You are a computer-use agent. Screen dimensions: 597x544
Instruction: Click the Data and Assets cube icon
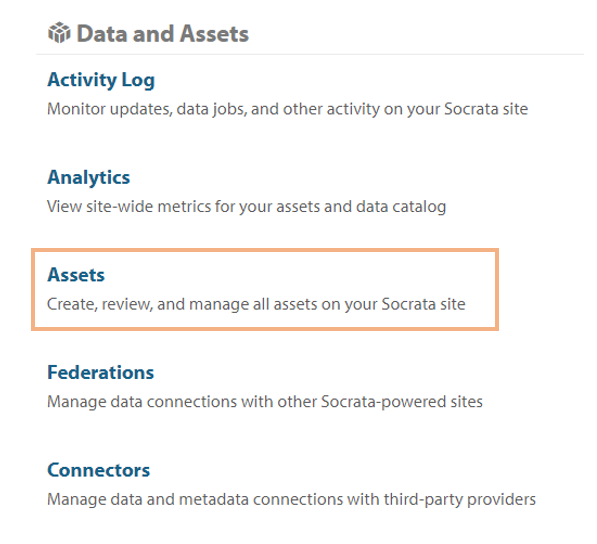click(59, 33)
